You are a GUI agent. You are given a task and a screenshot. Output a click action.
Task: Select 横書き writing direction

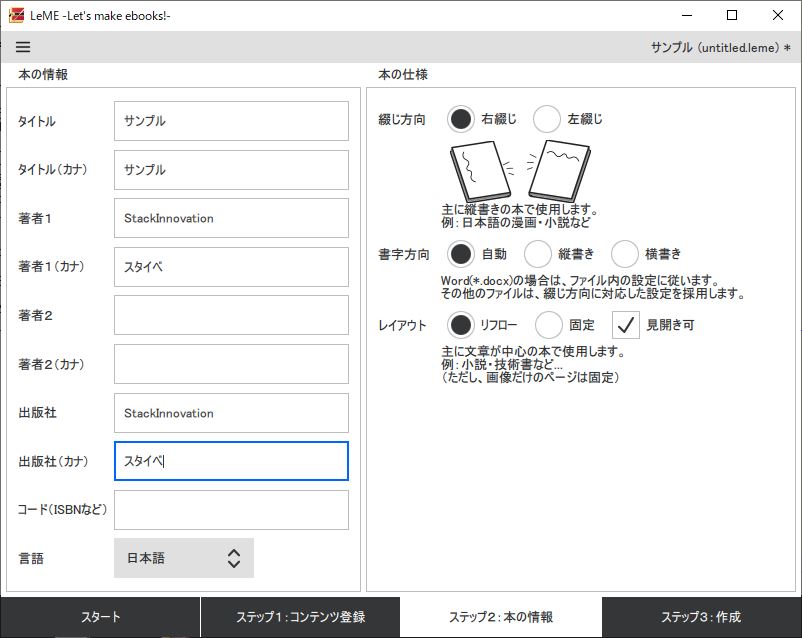pos(624,254)
